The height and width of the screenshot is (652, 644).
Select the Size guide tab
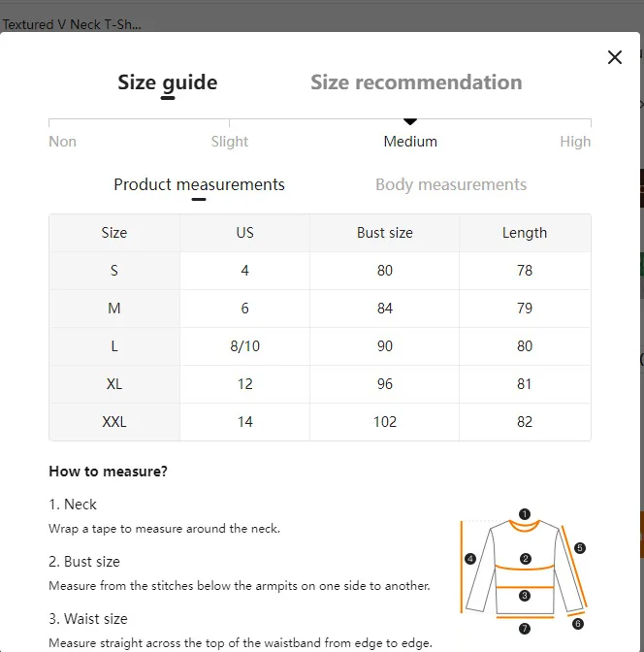(x=168, y=82)
